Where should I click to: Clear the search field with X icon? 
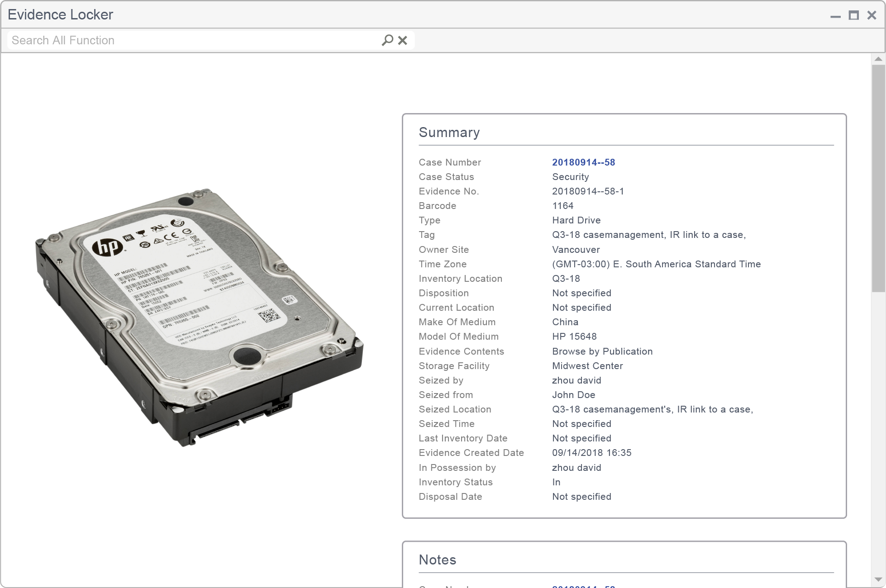402,40
